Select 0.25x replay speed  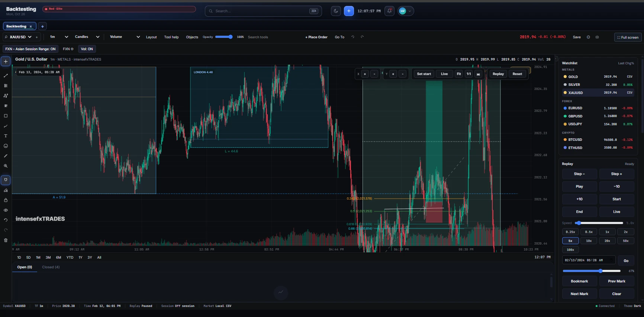point(570,232)
